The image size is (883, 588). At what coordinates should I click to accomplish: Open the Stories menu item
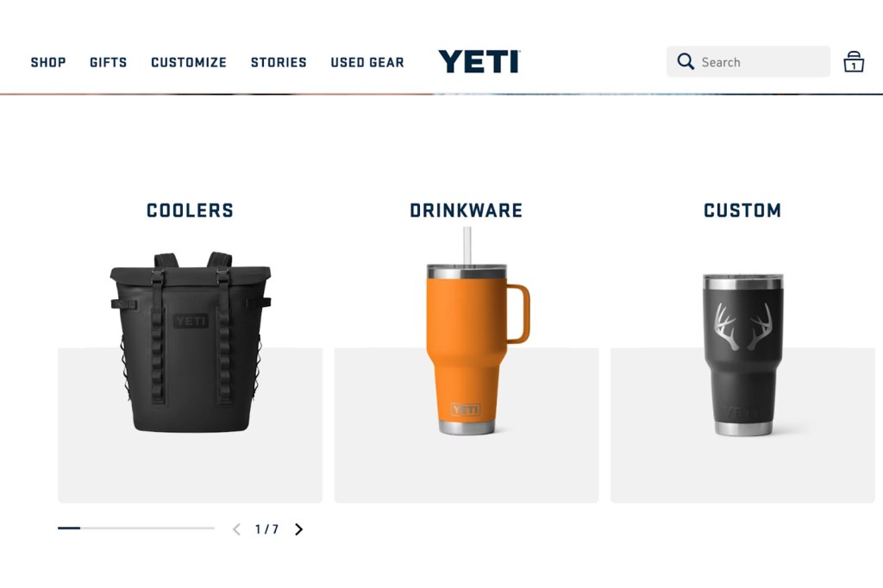point(279,62)
